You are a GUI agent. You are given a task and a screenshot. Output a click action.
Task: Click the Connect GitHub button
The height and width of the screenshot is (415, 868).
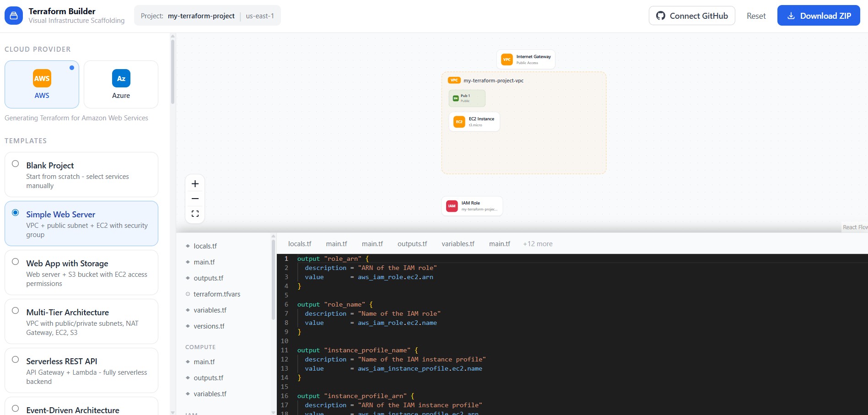tap(691, 16)
